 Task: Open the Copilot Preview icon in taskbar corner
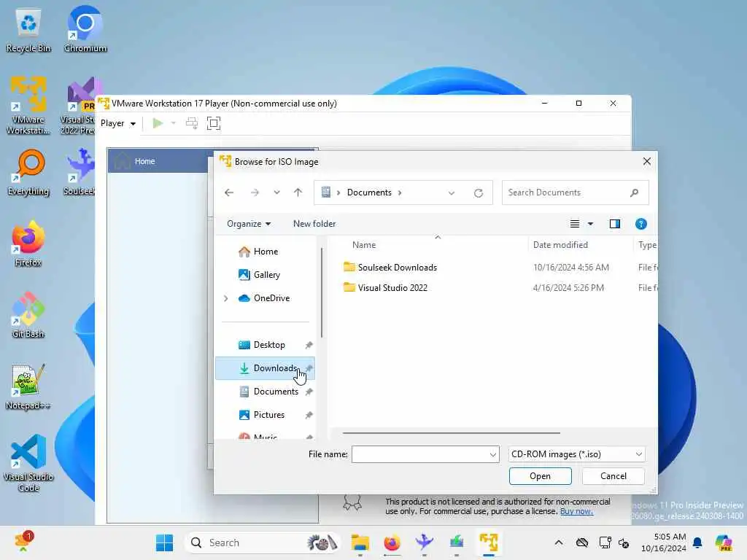[x=724, y=542]
